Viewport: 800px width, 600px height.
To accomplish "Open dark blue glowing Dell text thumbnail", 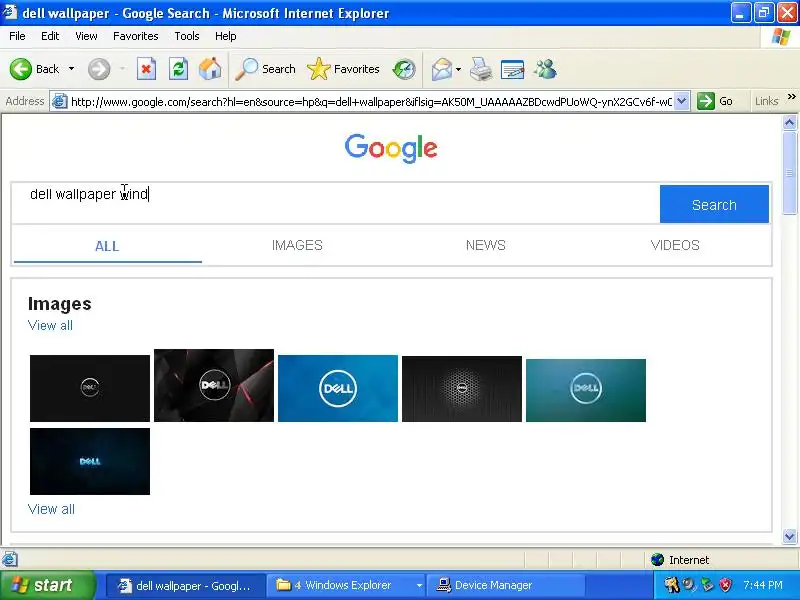I will 90,461.
